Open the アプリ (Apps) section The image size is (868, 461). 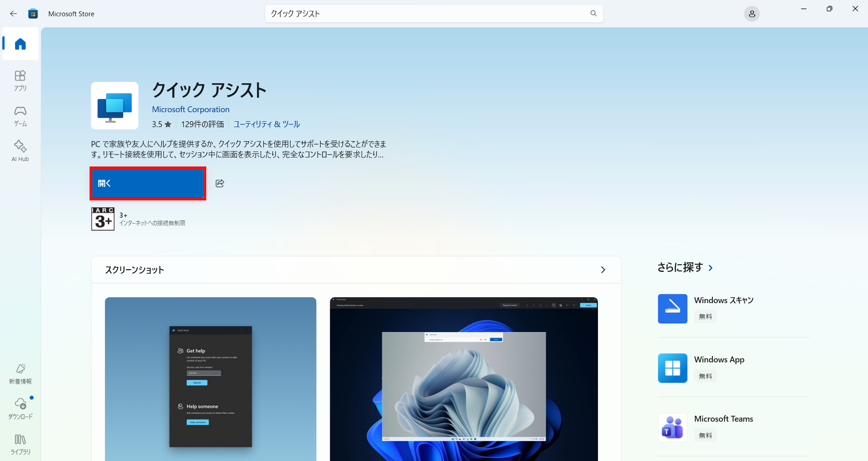click(x=20, y=81)
